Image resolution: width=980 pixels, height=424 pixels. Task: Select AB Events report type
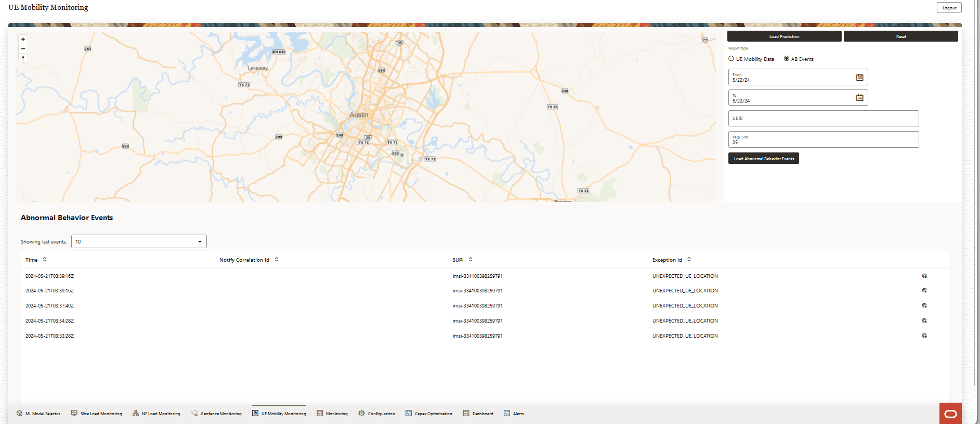(x=787, y=59)
